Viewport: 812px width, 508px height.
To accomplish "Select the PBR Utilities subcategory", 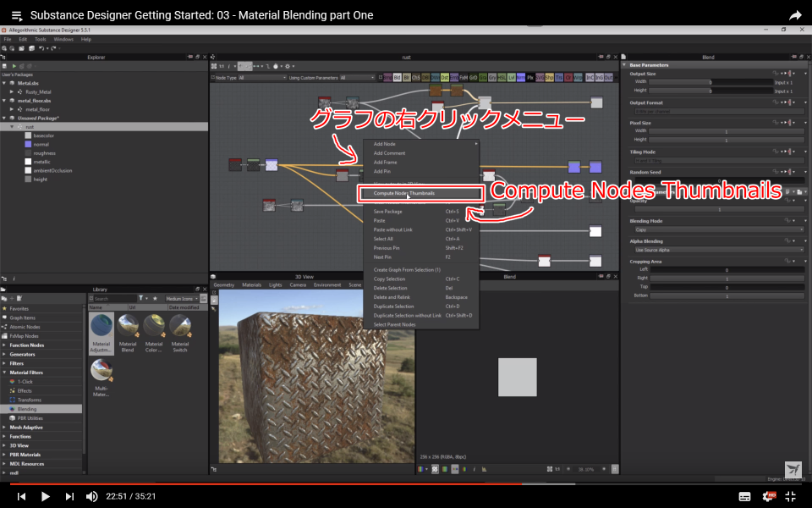I will click(x=30, y=418).
